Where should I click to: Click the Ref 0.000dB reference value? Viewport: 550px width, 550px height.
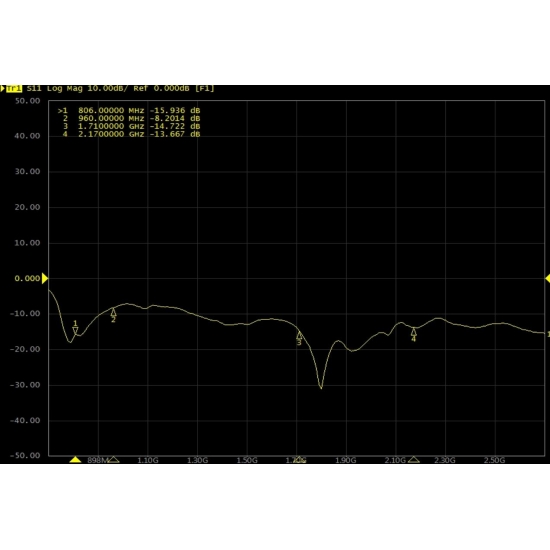(x=161, y=88)
